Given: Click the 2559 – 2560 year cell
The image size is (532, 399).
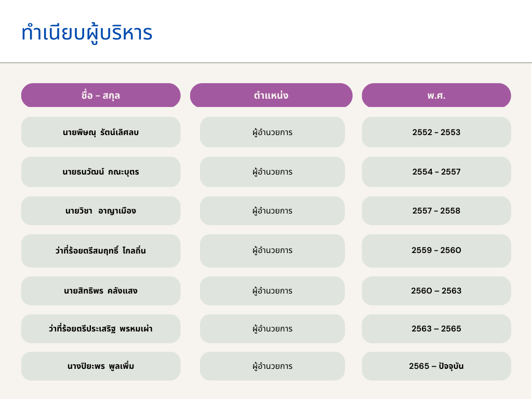Looking at the screenshot, I should [x=436, y=251].
